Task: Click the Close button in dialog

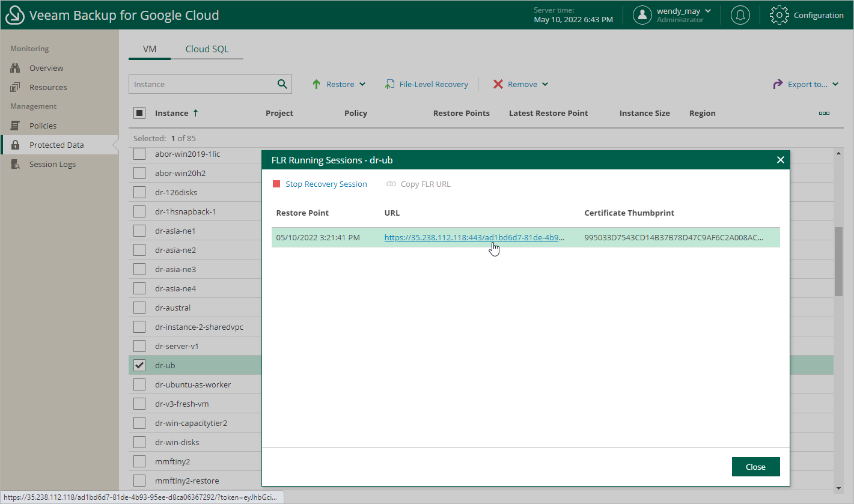Action: [755, 467]
